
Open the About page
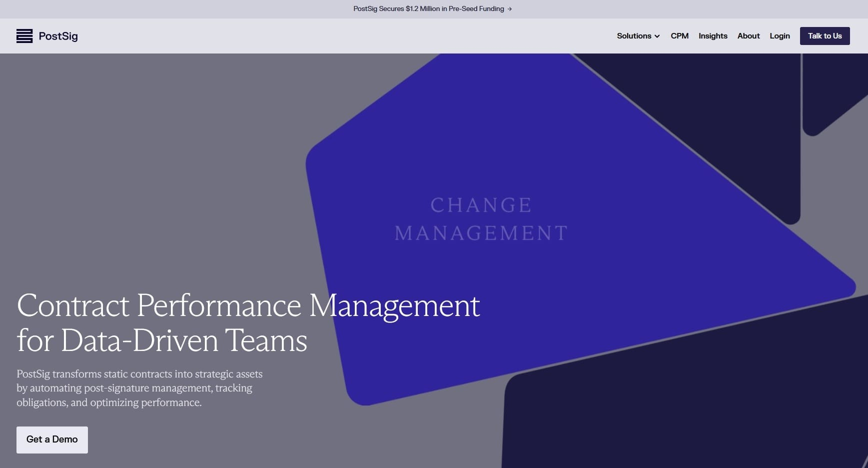click(x=749, y=36)
